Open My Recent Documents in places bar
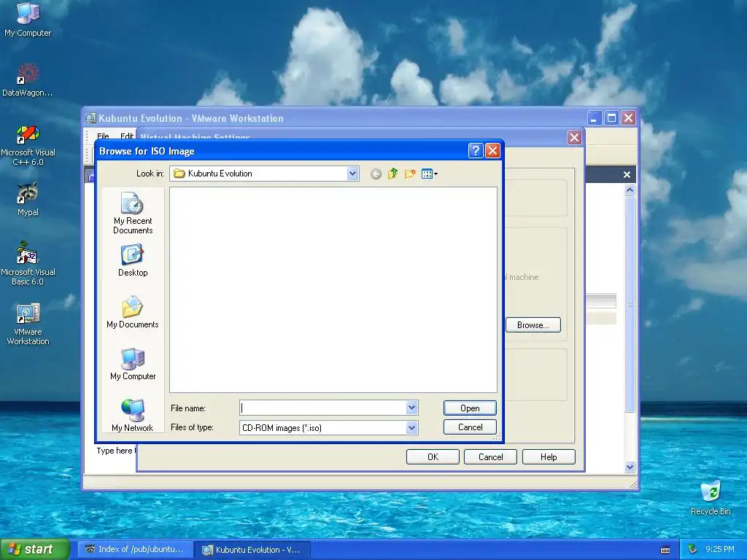 coord(133,213)
